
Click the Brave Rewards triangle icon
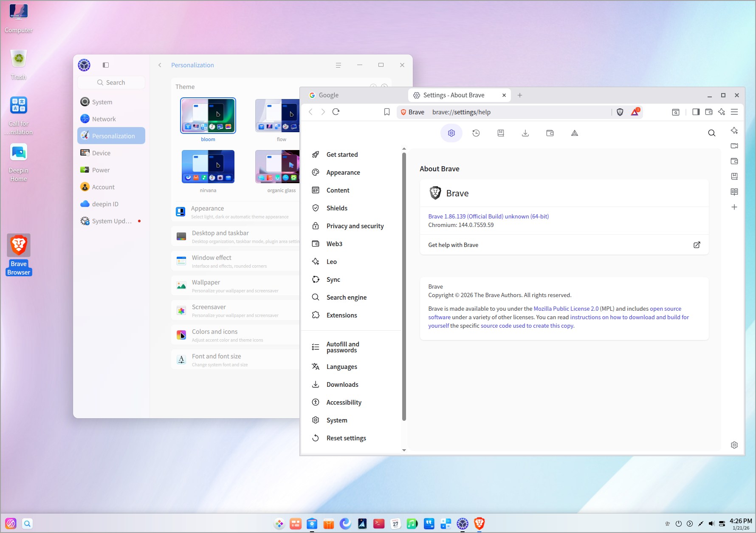635,112
